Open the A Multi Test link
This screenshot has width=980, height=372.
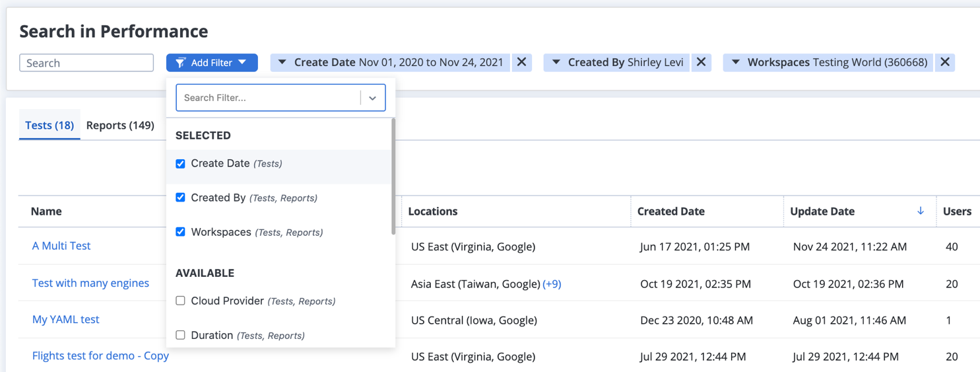[x=61, y=246]
